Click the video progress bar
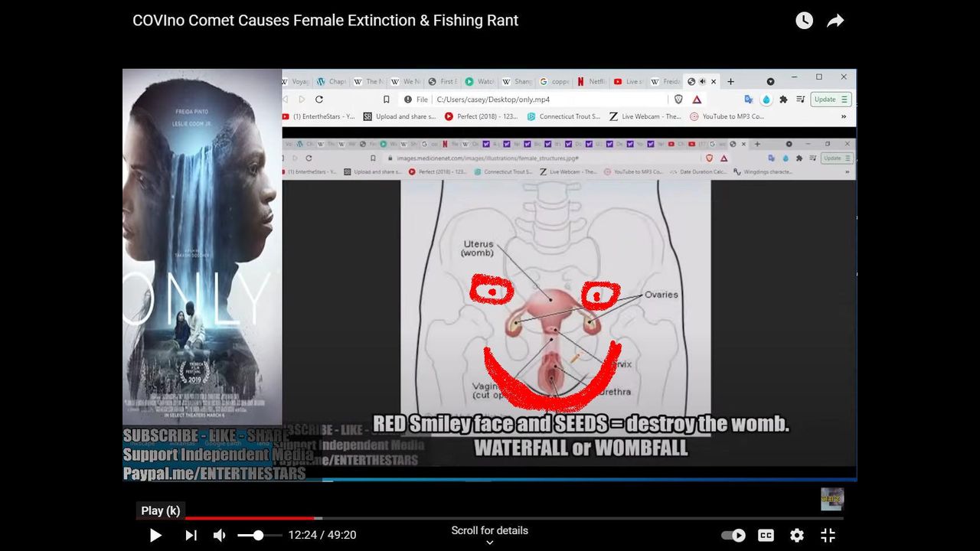The image size is (980, 551). pos(490,518)
